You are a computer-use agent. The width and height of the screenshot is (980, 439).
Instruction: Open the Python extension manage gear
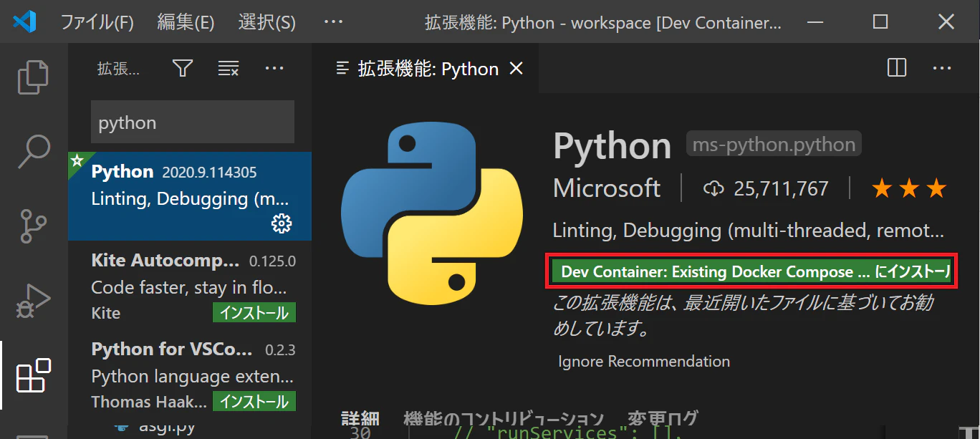point(281,223)
